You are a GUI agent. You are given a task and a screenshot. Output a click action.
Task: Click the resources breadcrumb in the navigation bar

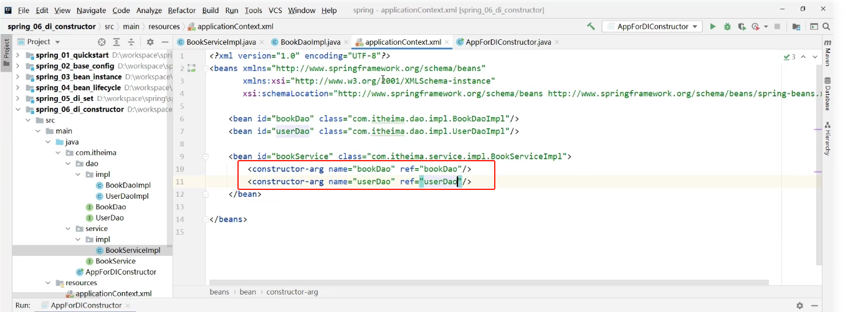[x=164, y=27]
